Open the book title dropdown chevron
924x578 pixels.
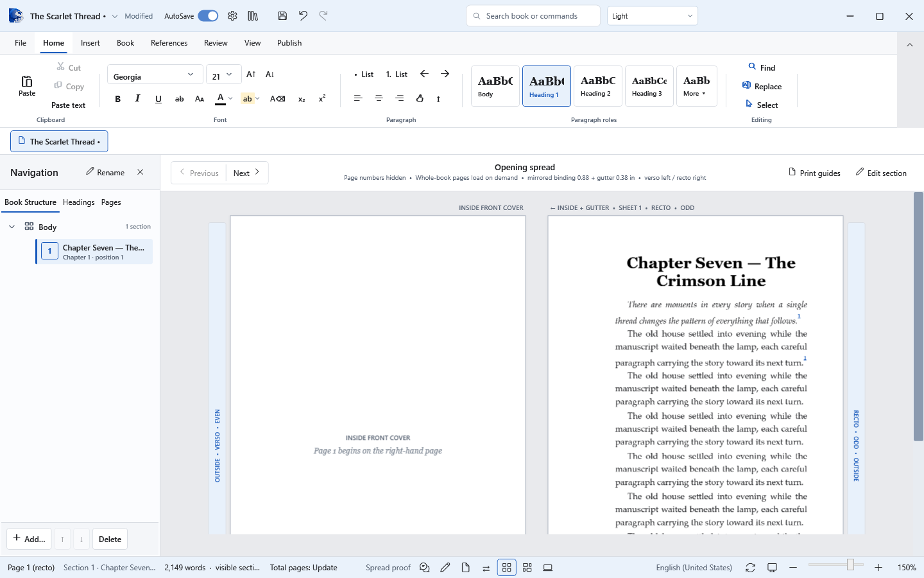(115, 16)
